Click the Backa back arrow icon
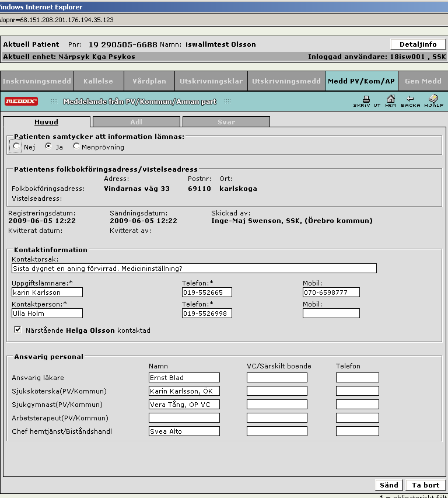Image resolution: width=448 pixels, height=498 pixels. click(x=410, y=102)
